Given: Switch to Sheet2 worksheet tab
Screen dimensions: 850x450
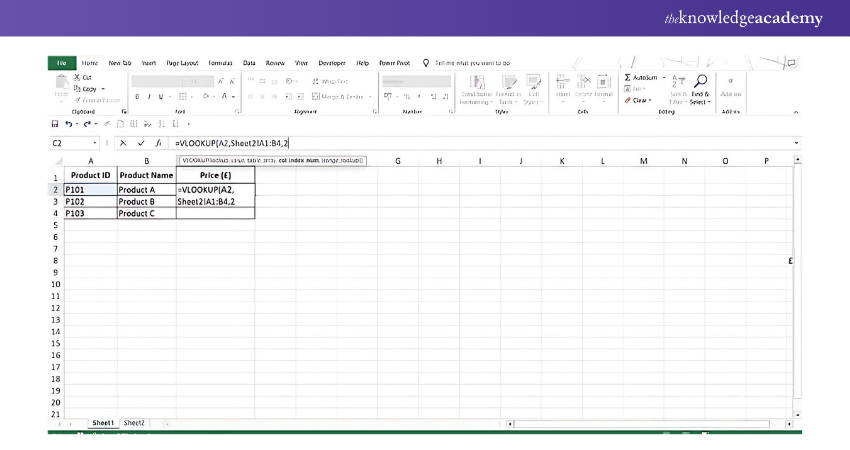Looking at the screenshot, I should tap(134, 423).
